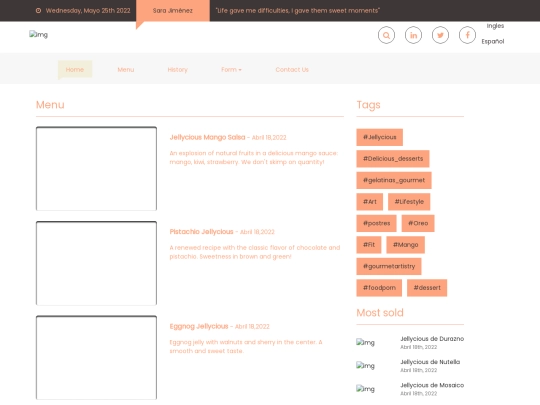Image resolution: width=540 pixels, height=405 pixels.
Task: Click the Mango Salsa description text
Action: point(253,157)
